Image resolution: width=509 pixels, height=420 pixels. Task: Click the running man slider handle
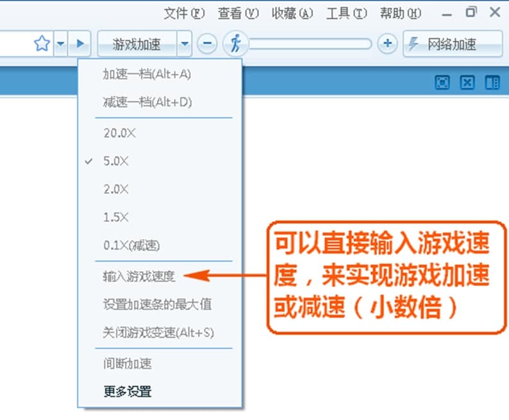coord(235,44)
